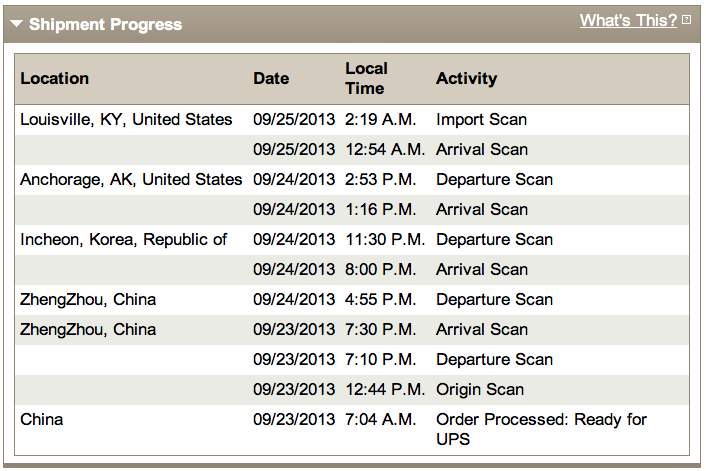Select the 2:53 P.M. Departure Scan row

352,180
